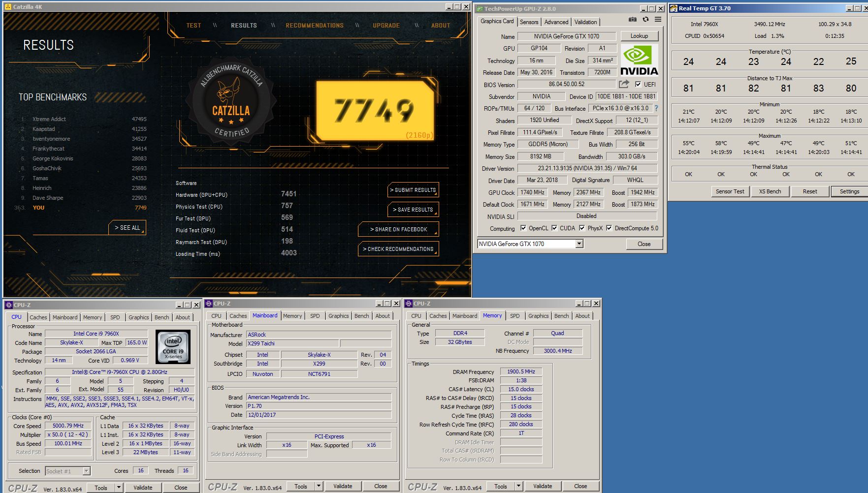Click Tools button in CPU-Z CPU window
868x493 pixels.
coord(101,488)
